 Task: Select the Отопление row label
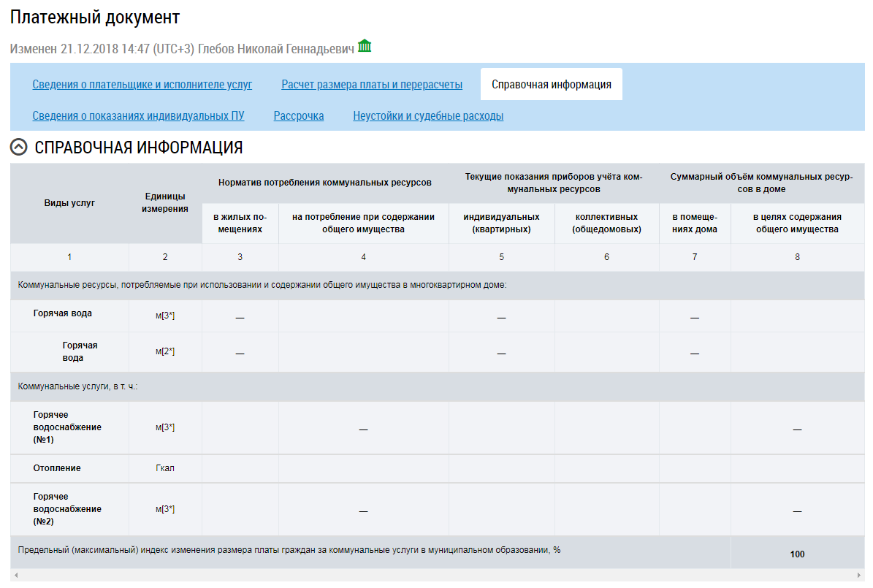point(57,468)
